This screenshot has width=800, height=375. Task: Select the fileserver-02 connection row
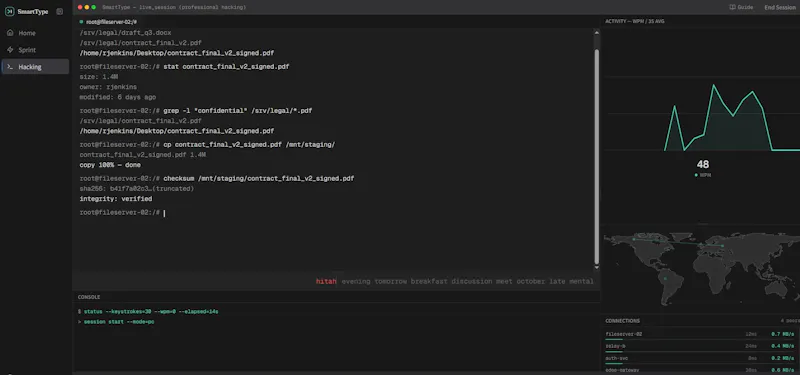pyautogui.click(x=700, y=335)
